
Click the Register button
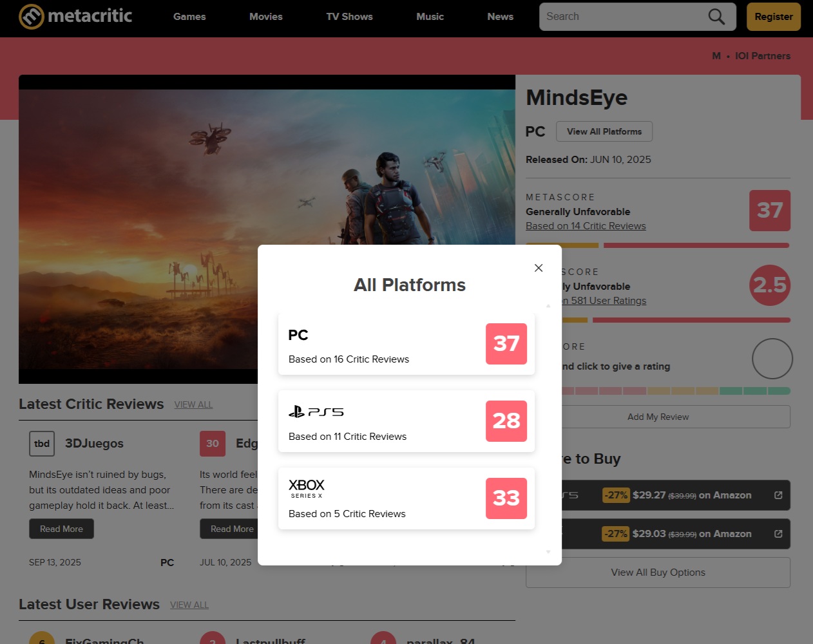point(773,17)
